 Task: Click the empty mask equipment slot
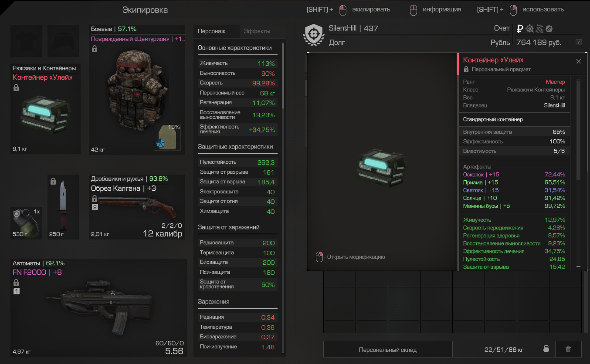coord(63,41)
